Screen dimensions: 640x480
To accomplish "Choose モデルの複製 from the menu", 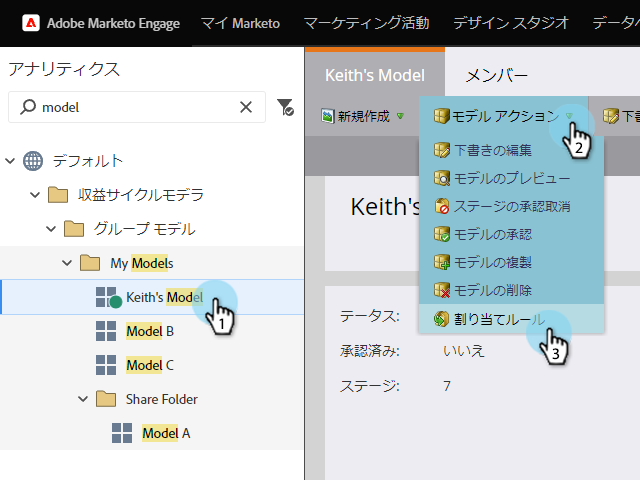I will coord(511,262).
